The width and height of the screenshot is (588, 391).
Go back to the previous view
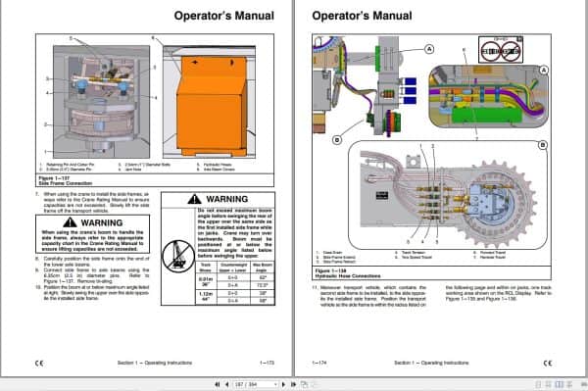coord(304,384)
